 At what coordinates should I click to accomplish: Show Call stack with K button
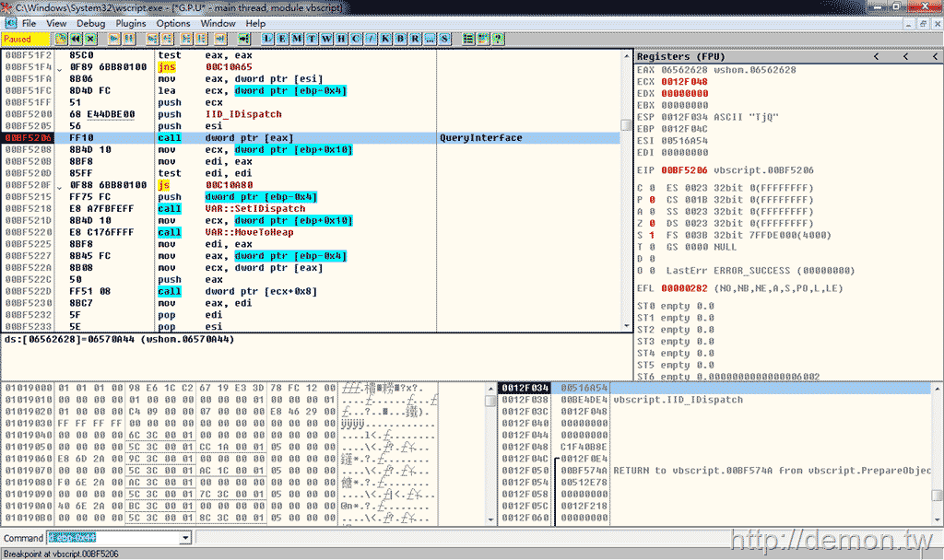[x=385, y=39]
